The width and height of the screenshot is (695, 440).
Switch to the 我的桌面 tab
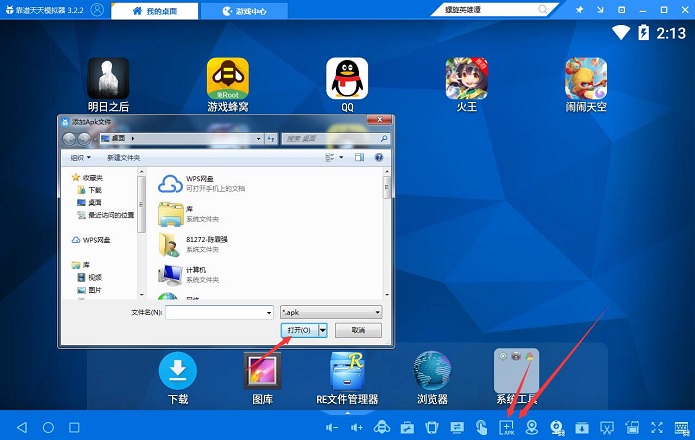click(154, 11)
